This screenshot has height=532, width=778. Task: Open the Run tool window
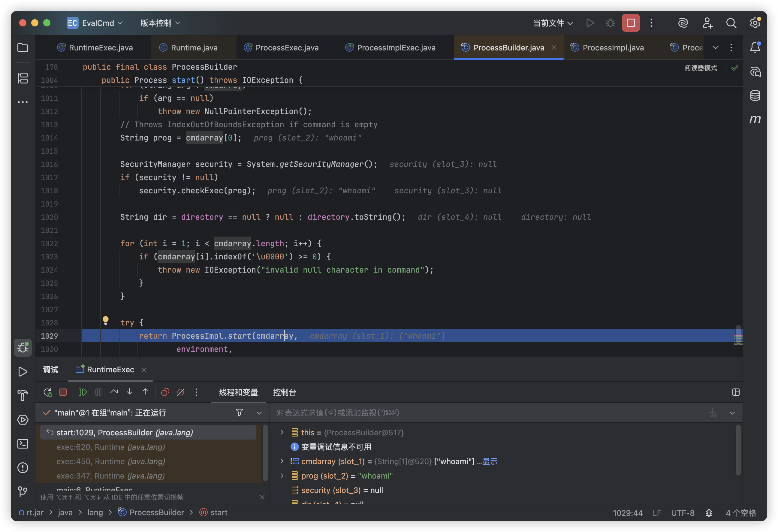click(23, 372)
